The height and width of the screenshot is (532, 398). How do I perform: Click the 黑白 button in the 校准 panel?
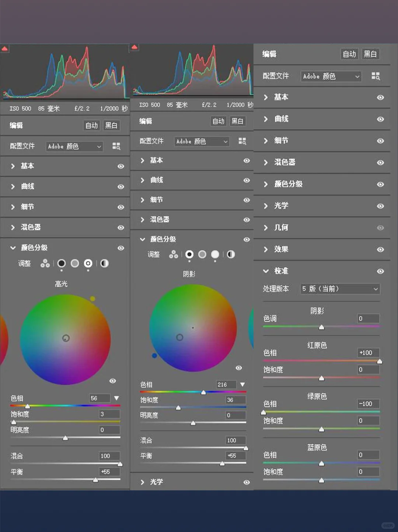[370, 54]
